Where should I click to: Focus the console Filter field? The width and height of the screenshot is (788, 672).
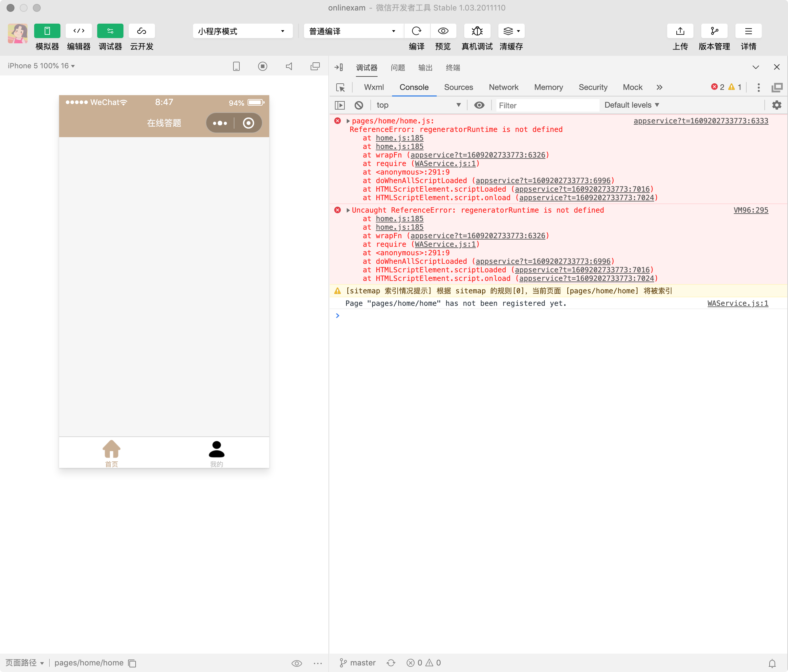(548, 105)
